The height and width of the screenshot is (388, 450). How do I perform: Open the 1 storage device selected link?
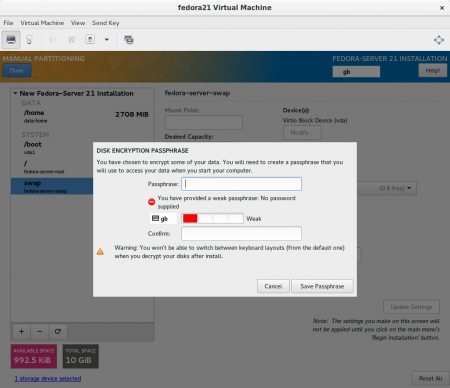tap(48, 379)
